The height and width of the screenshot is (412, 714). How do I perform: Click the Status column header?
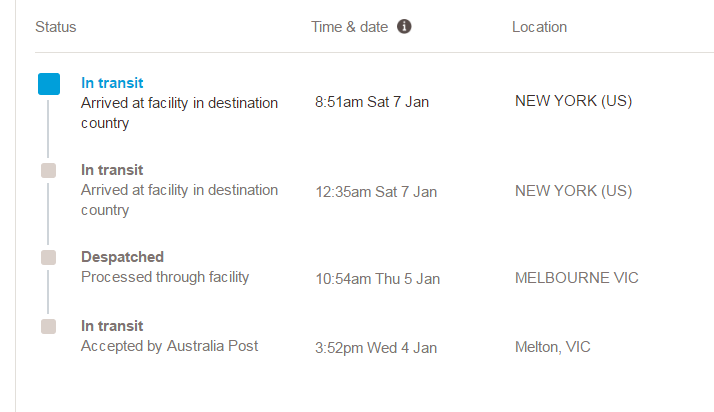[x=56, y=27]
